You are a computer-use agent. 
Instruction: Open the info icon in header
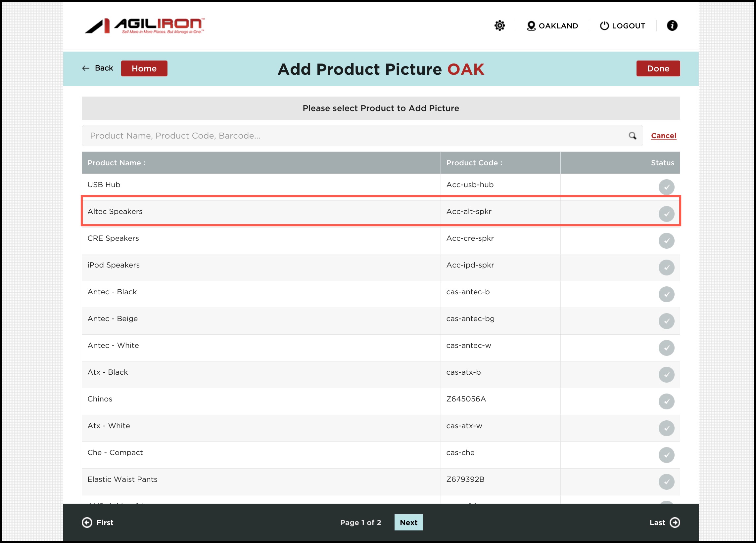pyautogui.click(x=672, y=26)
